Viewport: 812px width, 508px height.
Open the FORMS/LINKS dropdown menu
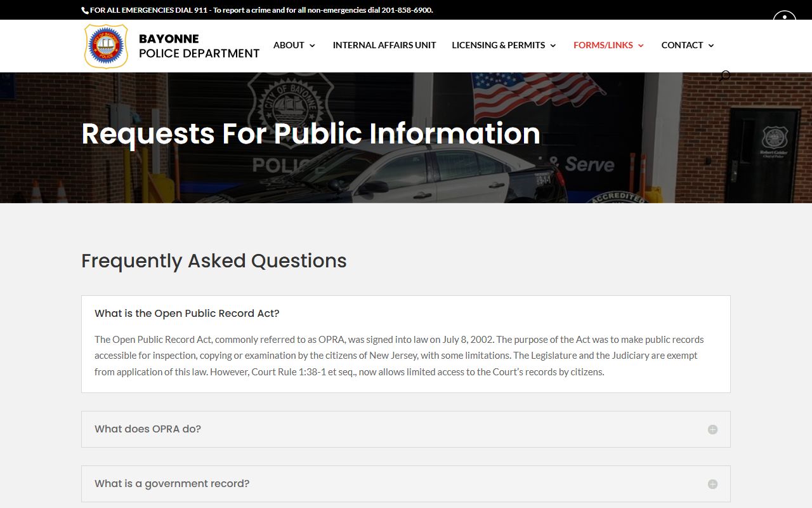(608, 45)
